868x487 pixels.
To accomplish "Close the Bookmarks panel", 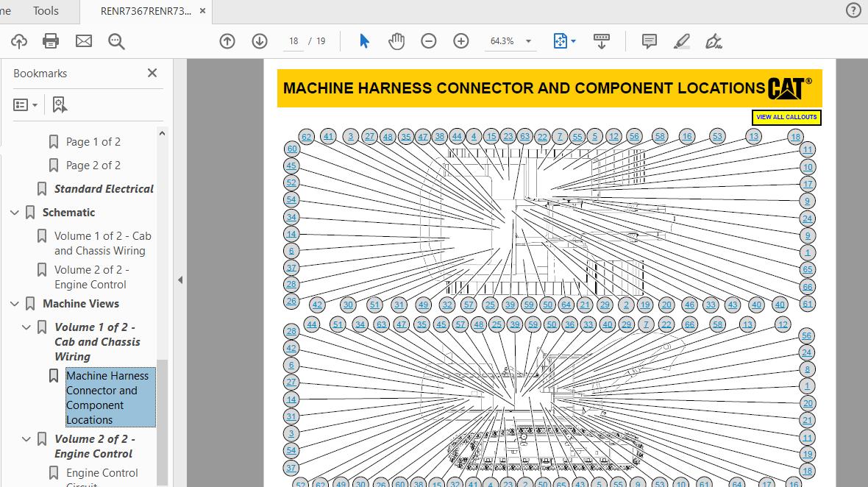I will coord(152,73).
